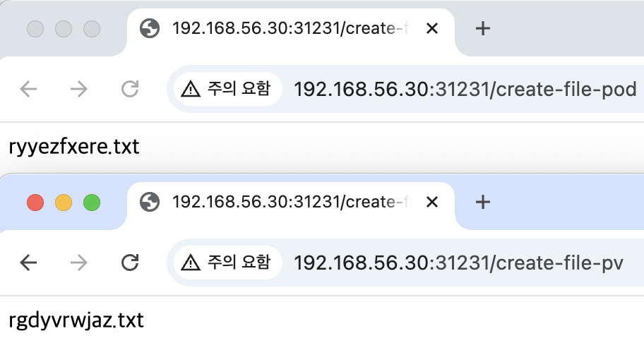Screen dimensions: 644x343
Task: Reload the create-file-pod page
Action: click(130, 89)
